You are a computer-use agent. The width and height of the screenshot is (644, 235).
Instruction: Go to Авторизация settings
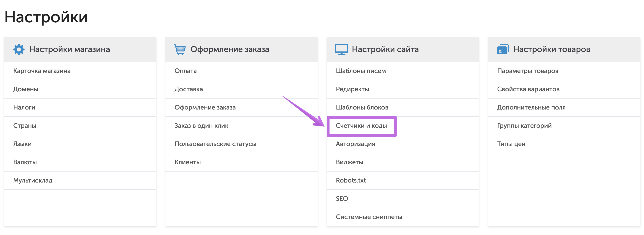click(x=355, y=144)
